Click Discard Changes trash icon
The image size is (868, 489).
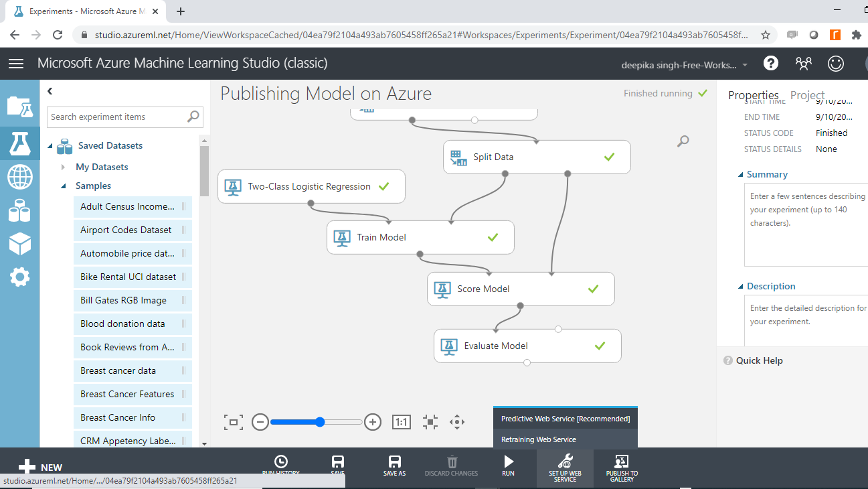pyautogui.click(x=452, y=466)
